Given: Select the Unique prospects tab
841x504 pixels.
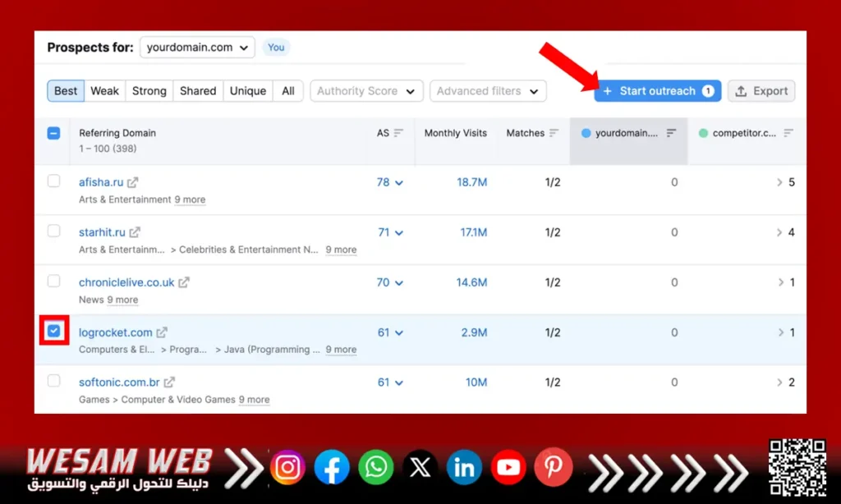Looking at the screenshot, I should point(247,91).
